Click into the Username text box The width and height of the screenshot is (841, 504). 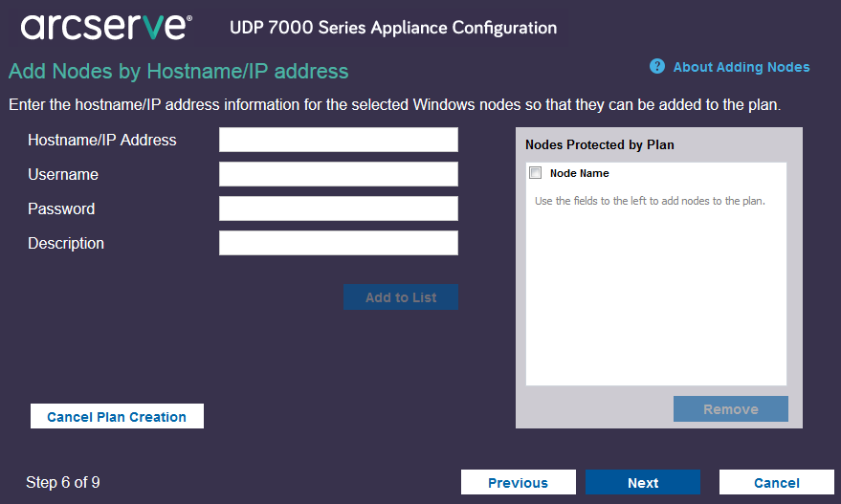[x=339, y=174]
